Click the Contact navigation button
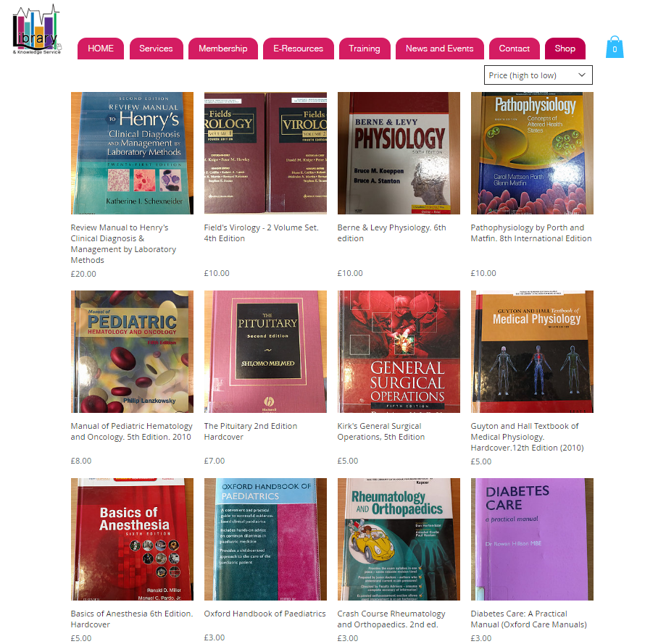Screen dimensions: 666x644 (514, 49)
